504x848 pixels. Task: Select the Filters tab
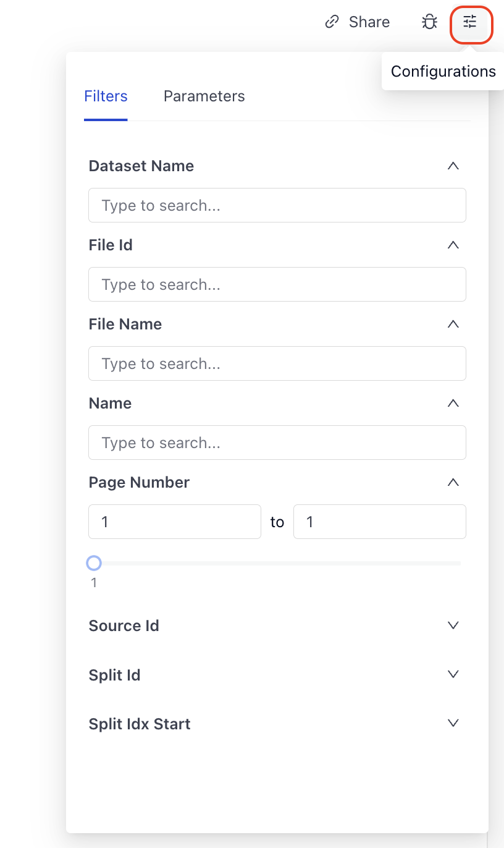coord(106,96)
